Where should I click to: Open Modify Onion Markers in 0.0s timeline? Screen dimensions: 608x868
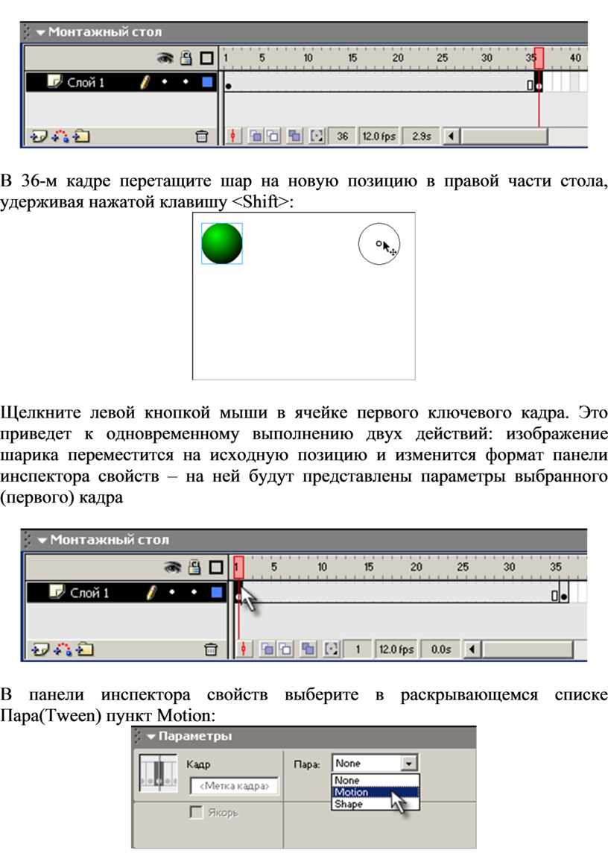click(x=331, y=649)
